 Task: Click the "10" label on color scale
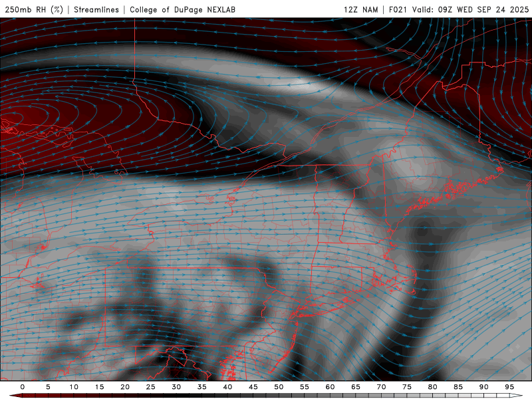[x=74, y=387]
